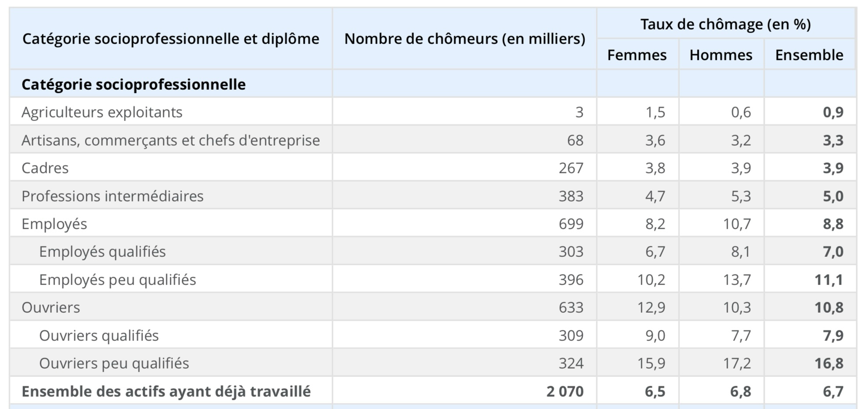Select the 'Femmes' column header

coord(637,55)
